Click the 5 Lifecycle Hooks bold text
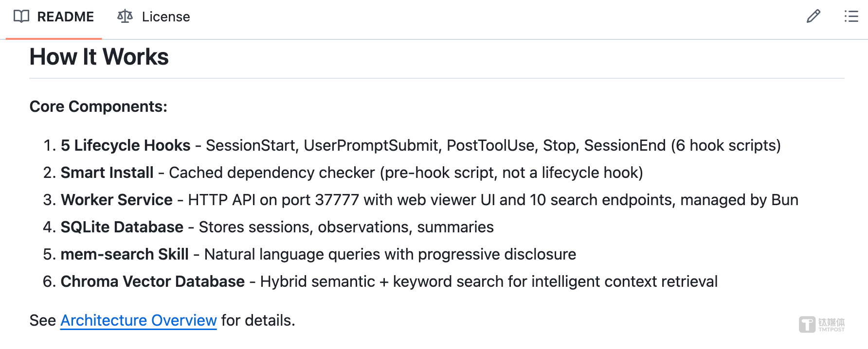This screenshot has width=868, height=349. pos(126,145)
